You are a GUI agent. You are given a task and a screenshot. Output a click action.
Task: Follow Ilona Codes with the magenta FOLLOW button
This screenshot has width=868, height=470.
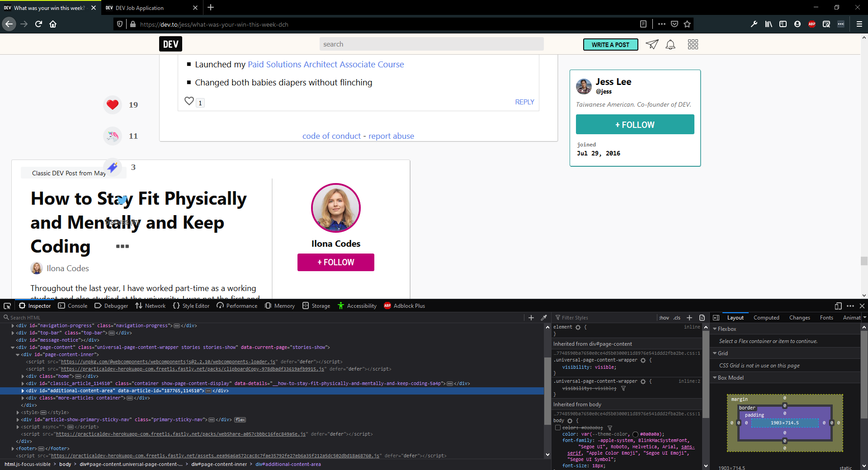click(336, 262)
